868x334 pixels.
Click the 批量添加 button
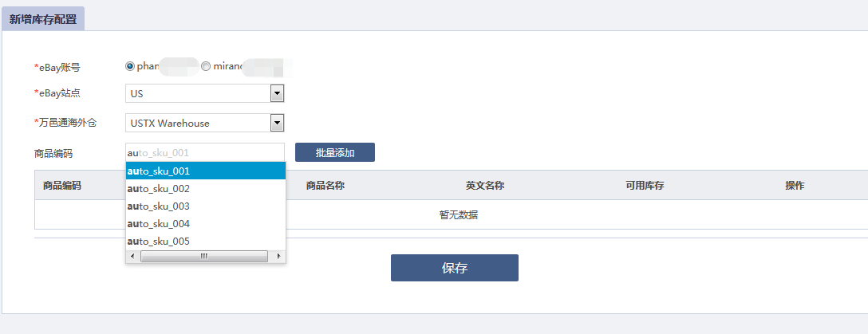335,152
